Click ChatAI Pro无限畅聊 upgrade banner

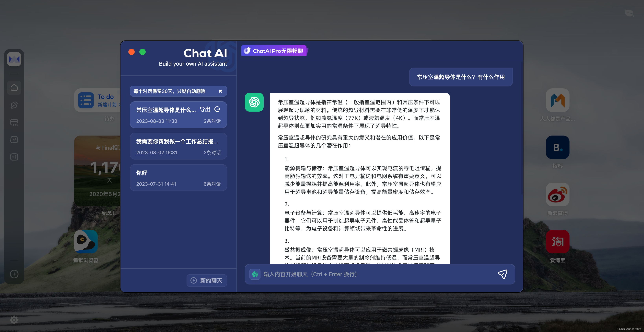274,51
